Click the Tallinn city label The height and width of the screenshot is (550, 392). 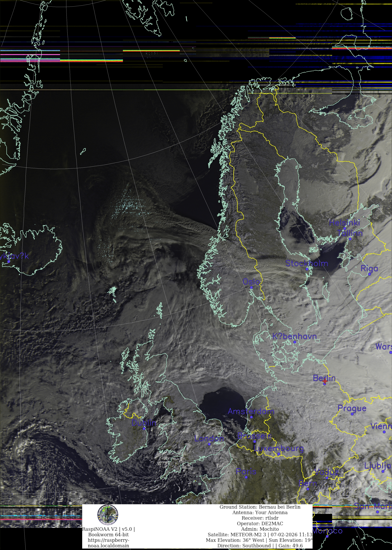tap(350, 233)
